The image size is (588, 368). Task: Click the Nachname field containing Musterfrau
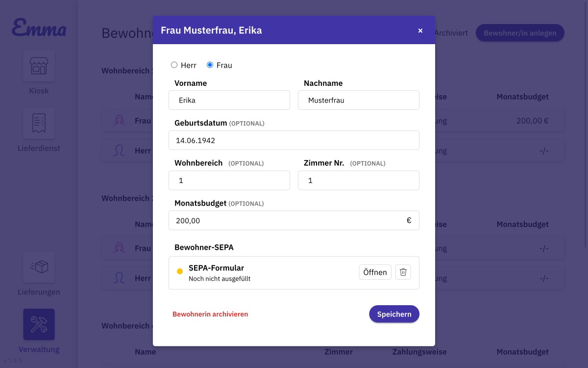coord(359,100)
